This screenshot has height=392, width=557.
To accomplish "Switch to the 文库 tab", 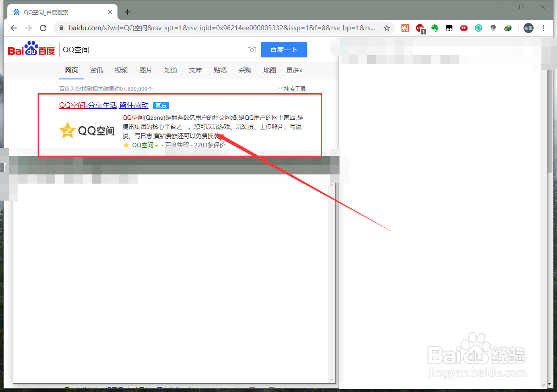I will 195,70.
